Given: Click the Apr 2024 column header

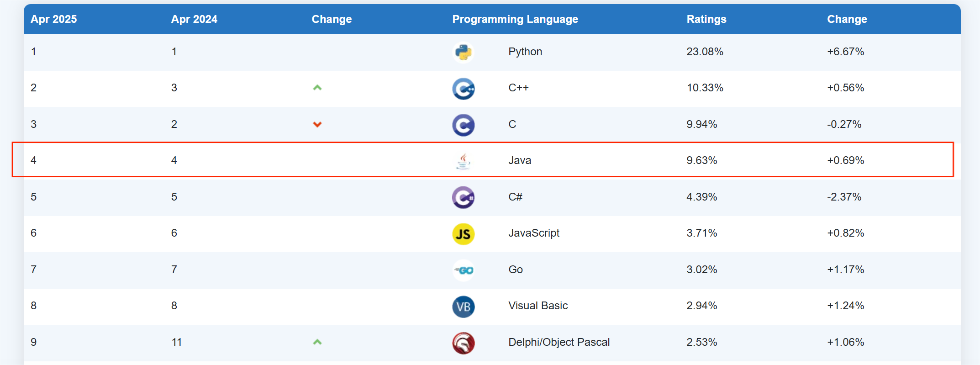Looking at the screenshot, I should [194, 19].
